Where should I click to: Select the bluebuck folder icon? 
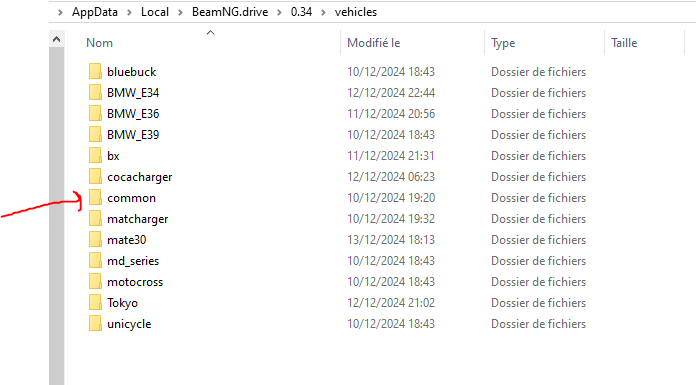point(95,71)
